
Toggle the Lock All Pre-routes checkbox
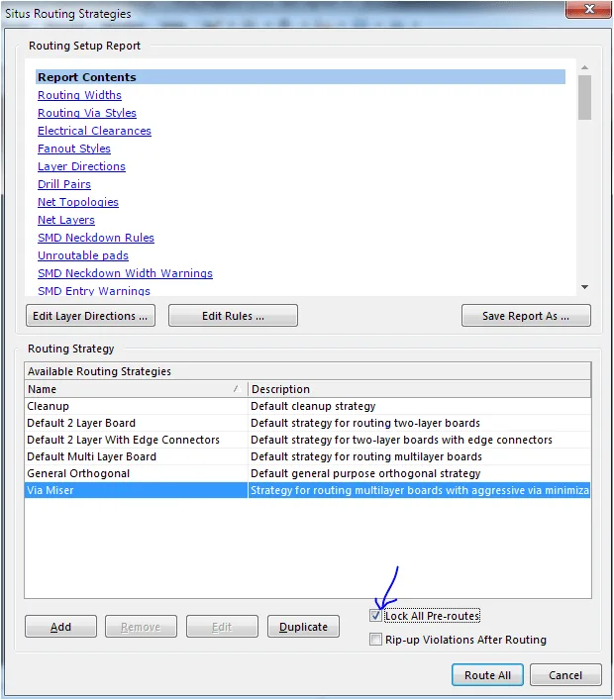pyautogui.click(x=375, y=616)
